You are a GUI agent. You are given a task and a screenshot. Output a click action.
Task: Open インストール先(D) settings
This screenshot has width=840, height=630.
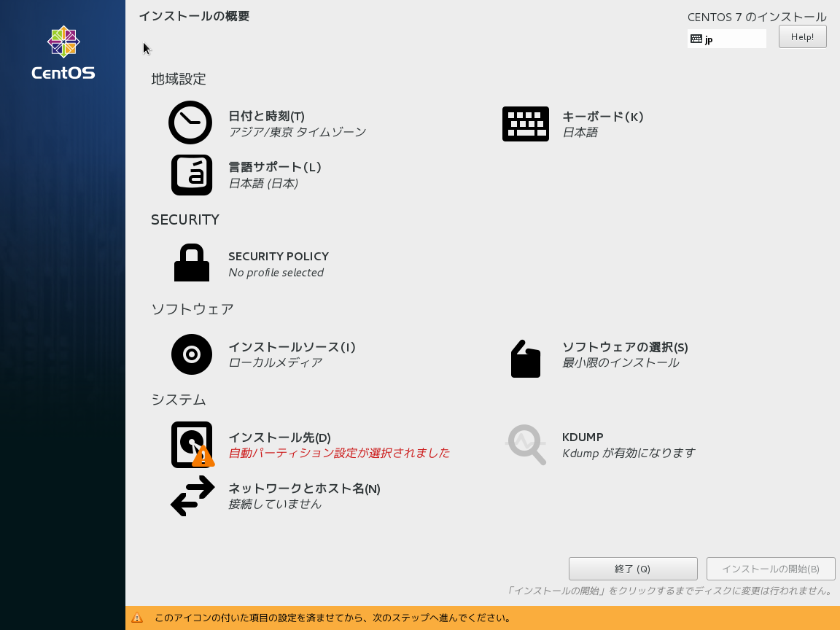point(280,437)
